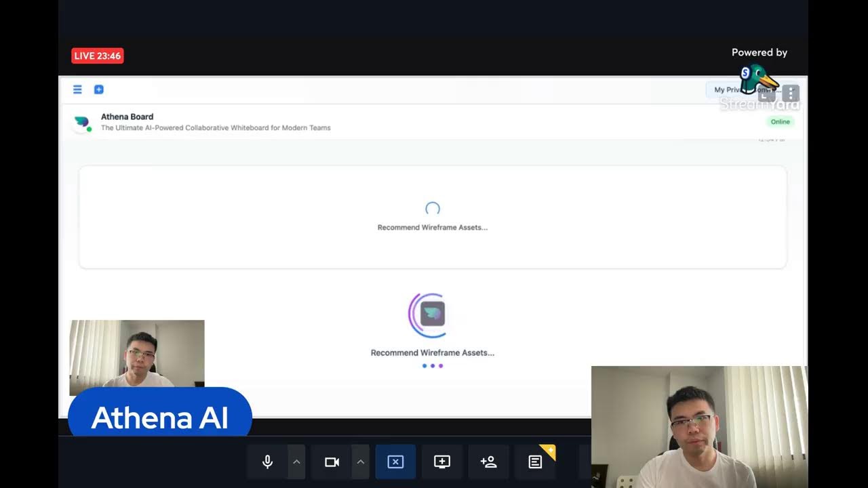Image resolution: width=868 pixels, height=488 pixels.
Task: Expand the microphone options arrow
Action: click(x=296, y=462)
